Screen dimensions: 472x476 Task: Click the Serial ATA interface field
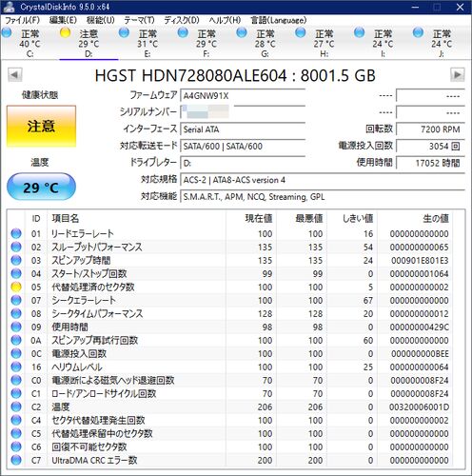[243, 129]
